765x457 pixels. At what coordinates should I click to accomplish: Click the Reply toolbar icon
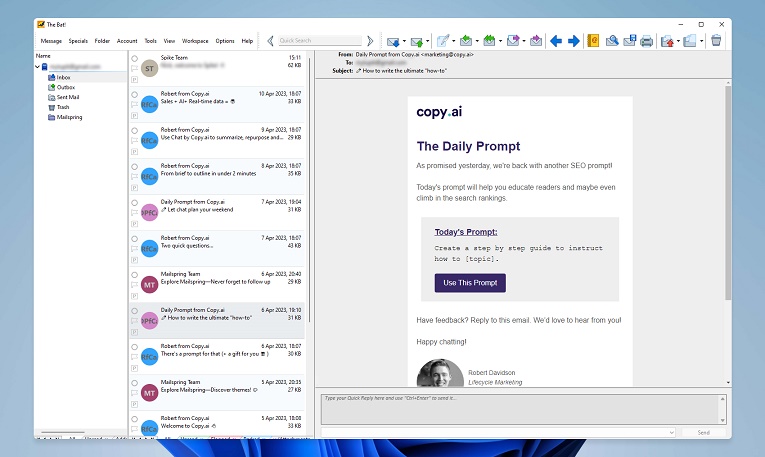(x=466, y=41)
